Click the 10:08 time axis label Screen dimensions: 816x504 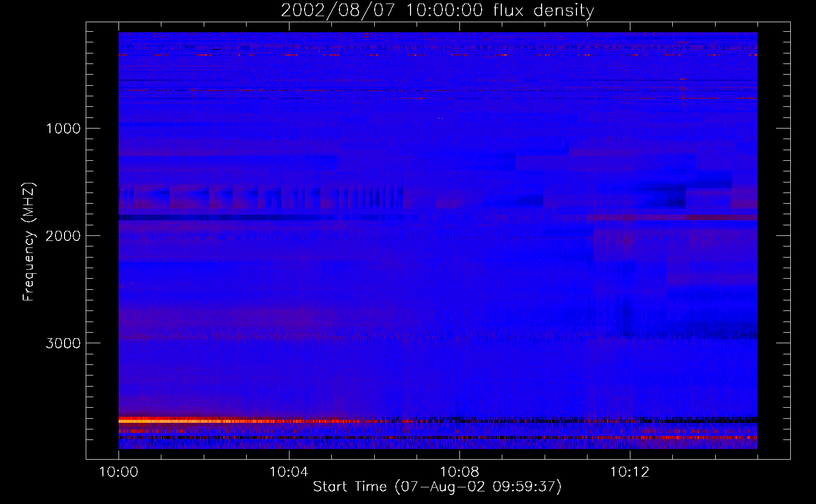459,472
